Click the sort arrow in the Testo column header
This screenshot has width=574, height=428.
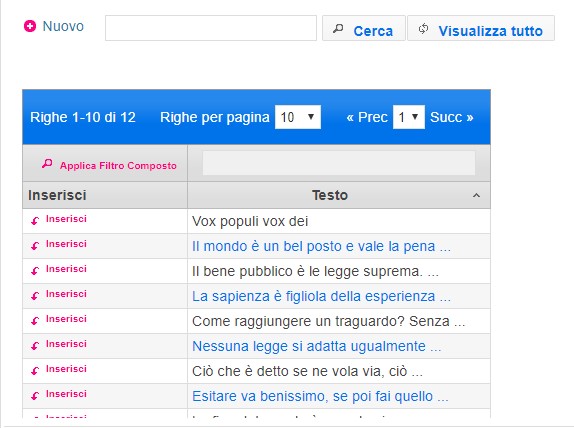tap(476, 195)
